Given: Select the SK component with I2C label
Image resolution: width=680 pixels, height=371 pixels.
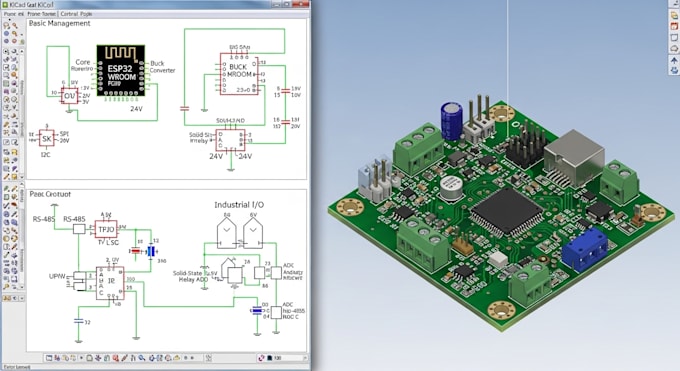Looking at the screenshot, I should click(46, 138).
